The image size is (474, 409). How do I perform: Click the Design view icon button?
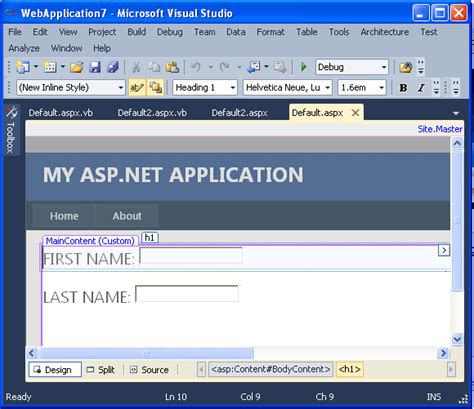pyautogui.click(x=55, y=370)
